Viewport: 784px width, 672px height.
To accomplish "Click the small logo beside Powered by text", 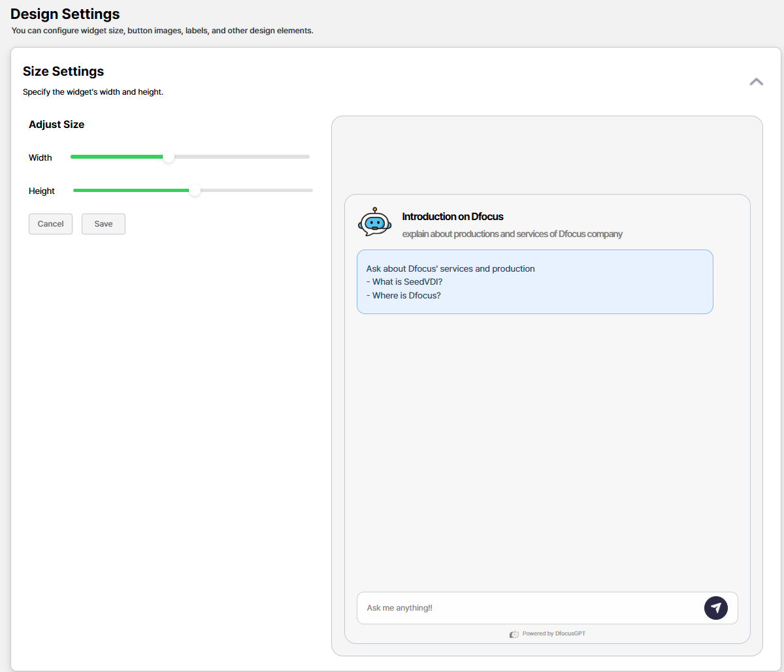I will click(x=514, y=634).
